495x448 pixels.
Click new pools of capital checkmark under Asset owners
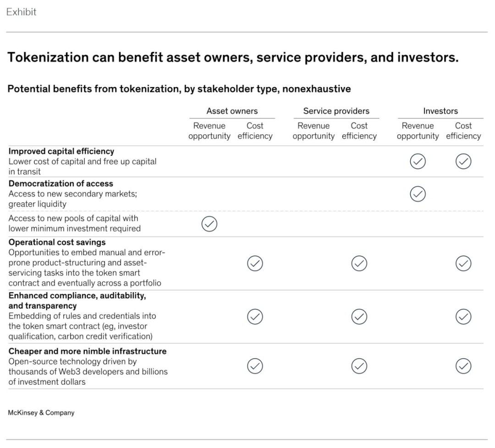tap(209, 224)
